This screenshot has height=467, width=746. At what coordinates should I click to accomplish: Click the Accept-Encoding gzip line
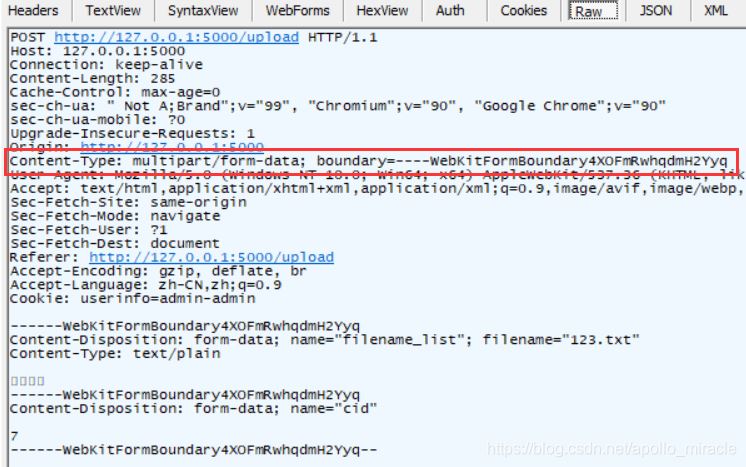(x=158, y=271)
